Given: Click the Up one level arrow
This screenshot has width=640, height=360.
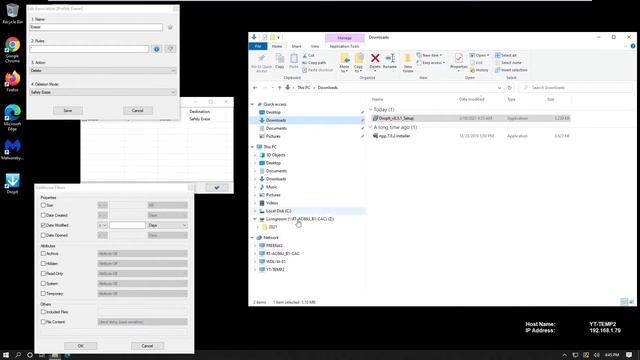Looking at the screenshot, I should click(279, 88).
